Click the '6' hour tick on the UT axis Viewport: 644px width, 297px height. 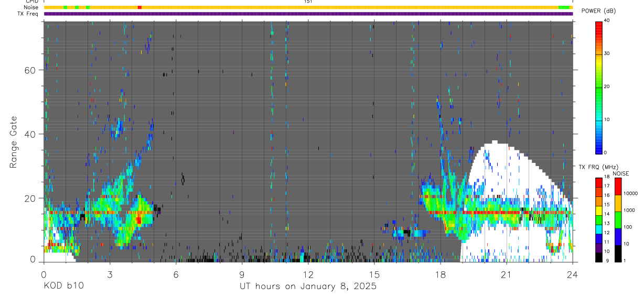176,274
